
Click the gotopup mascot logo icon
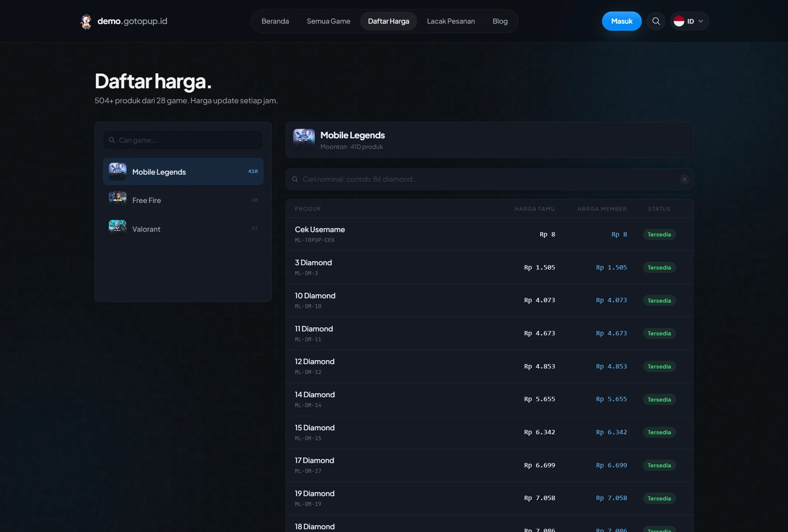[86, 21]
